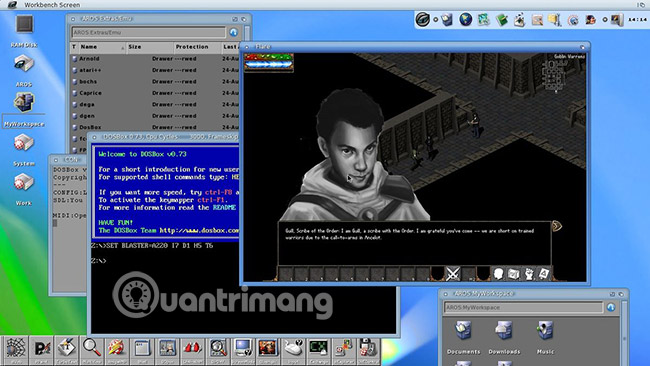Select the DosBox drawer row
Screen dimensions: 650x366
point(155,127)
